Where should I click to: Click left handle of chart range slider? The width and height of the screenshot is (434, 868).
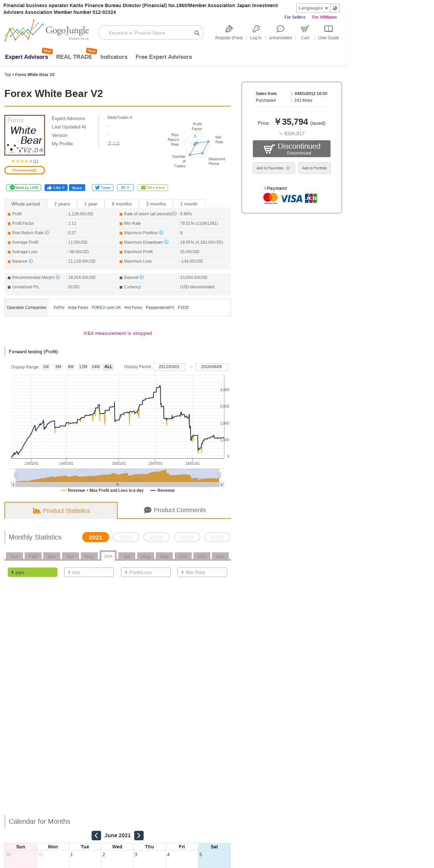click(16, 475)
